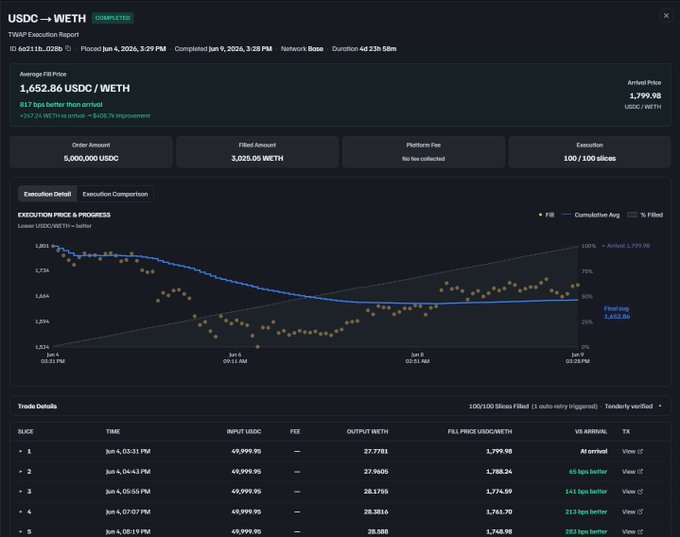Toggle Cumulative Avg line in legend
Viewport: 680px width, 537px height.
point(591,215)
